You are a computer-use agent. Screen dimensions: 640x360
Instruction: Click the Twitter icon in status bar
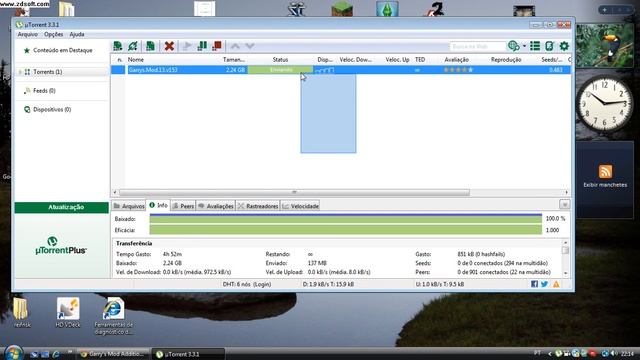544,284
